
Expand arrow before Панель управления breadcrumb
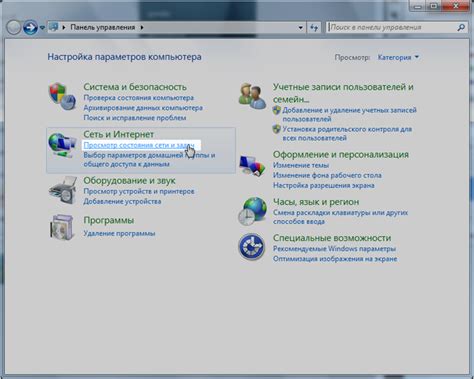pyautogui.click(x=64, y=27)
